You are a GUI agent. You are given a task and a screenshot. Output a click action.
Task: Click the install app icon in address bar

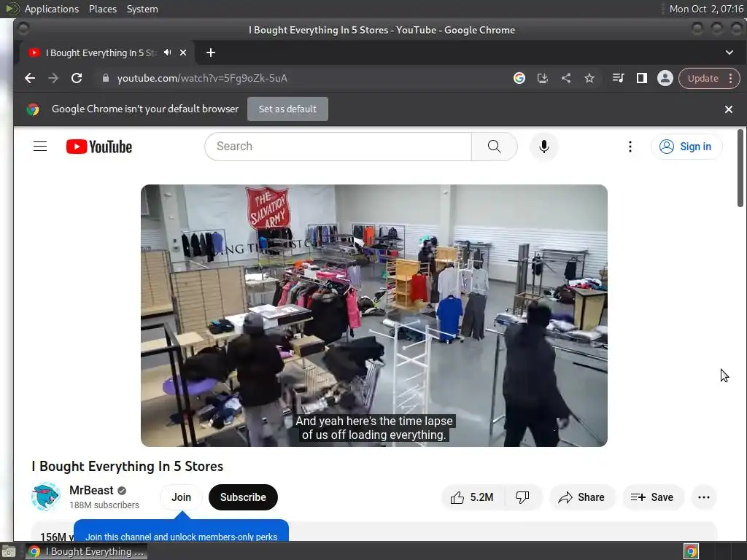(x=543, y=78)
